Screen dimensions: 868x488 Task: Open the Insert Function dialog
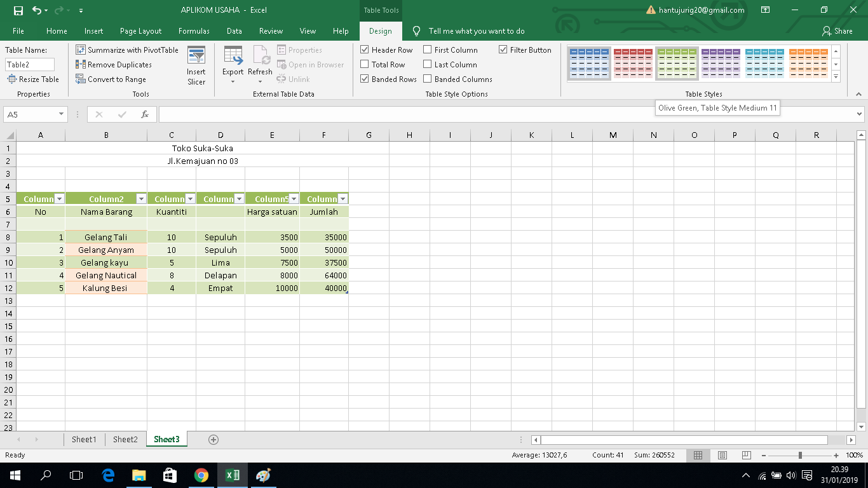(x=145, y=114)
